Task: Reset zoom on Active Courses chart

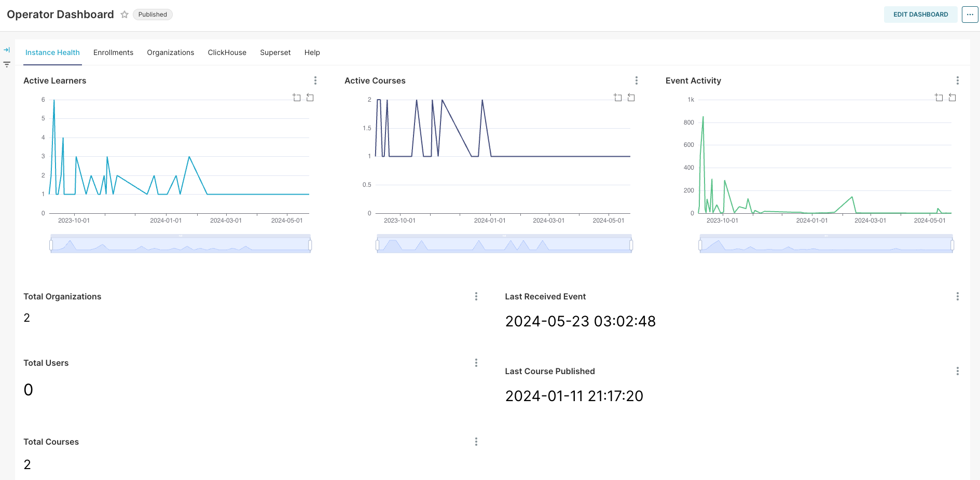Action: [x=631, y=98]
